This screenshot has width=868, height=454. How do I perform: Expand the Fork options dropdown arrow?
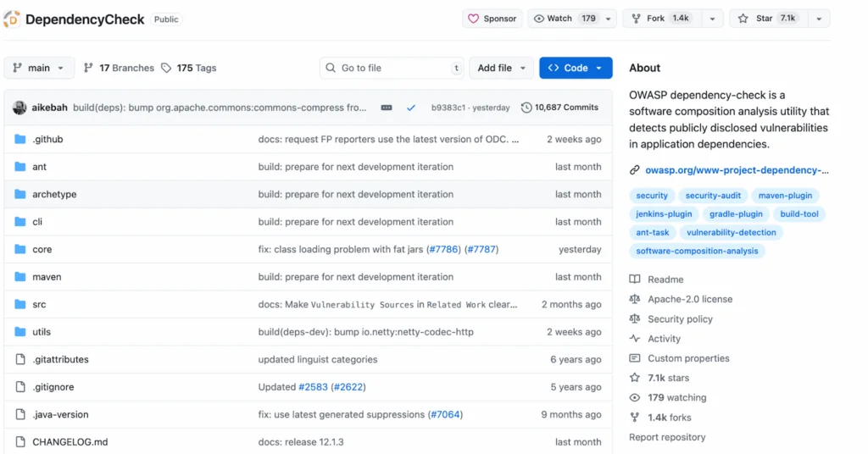[712, 19]
